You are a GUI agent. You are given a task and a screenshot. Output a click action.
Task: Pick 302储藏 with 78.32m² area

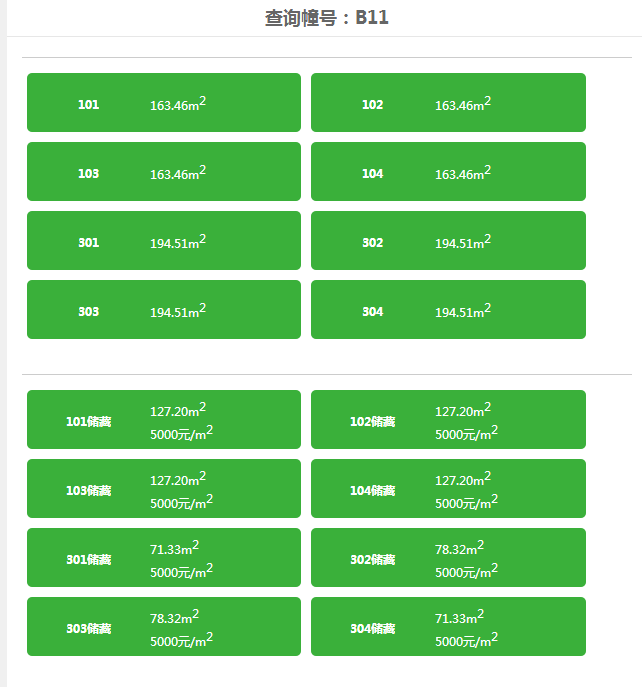click(x=448, y=557)
